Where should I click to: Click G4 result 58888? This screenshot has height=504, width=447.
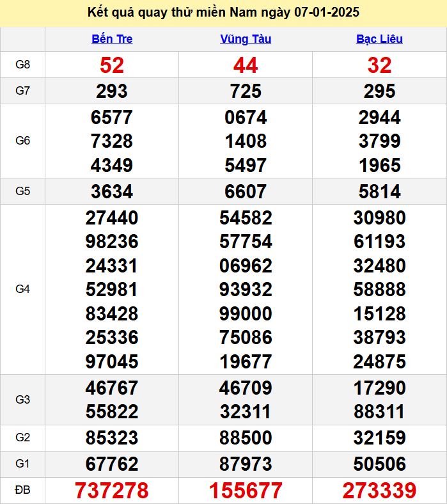[379, 290]
